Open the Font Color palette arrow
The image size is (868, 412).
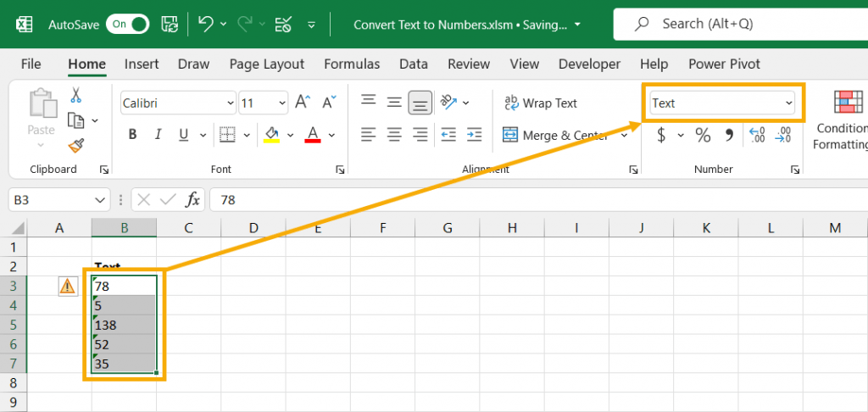[331, 135]
